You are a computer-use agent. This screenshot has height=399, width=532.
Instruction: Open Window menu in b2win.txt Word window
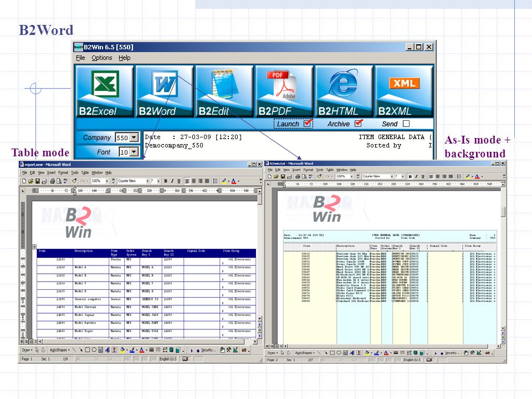pyautogui.click(x=342, y=170)
